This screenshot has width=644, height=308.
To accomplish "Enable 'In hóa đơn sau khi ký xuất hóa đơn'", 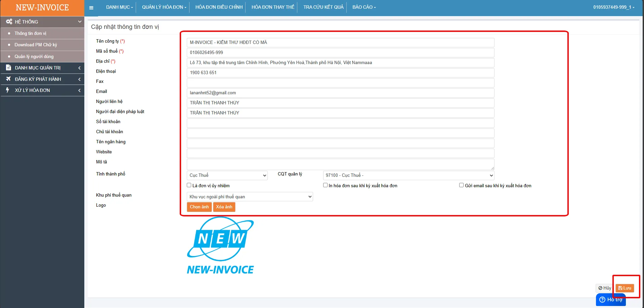I will click(325, 185).
